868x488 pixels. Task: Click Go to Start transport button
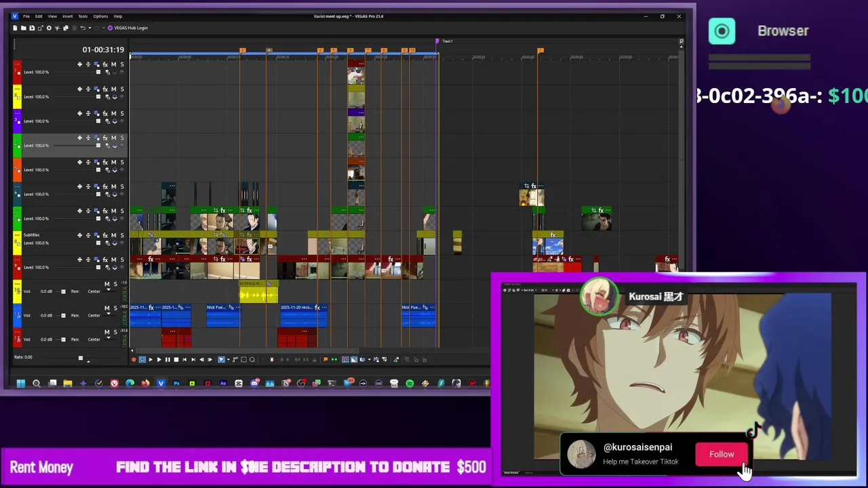point(184,359)
